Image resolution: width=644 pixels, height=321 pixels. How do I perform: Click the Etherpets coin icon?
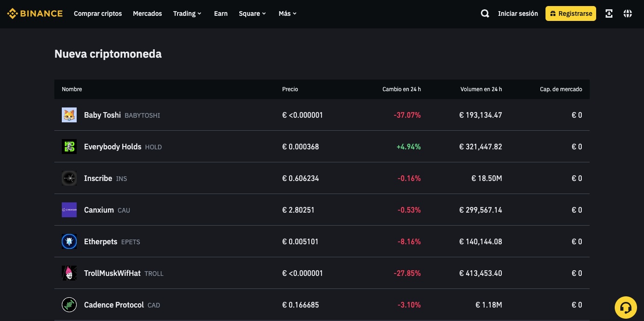pyautogui.click(x=69, y=241)
